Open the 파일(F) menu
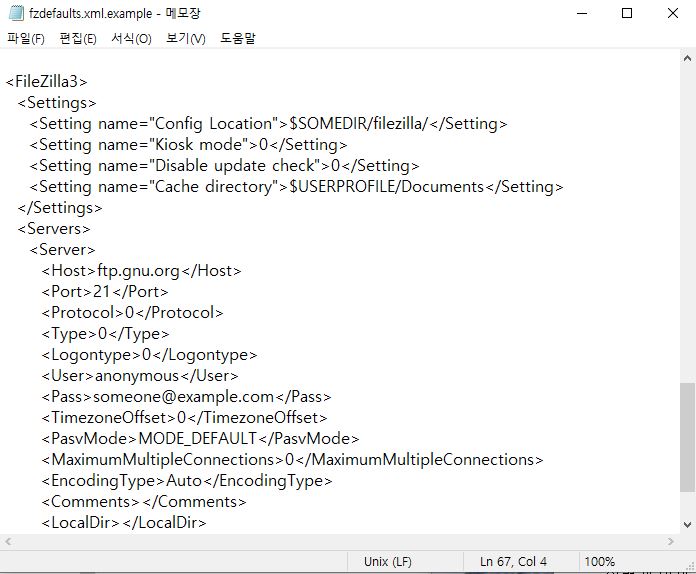Image resolution: width=696 pixels, height=574 pixels. (x=26, y=39)
